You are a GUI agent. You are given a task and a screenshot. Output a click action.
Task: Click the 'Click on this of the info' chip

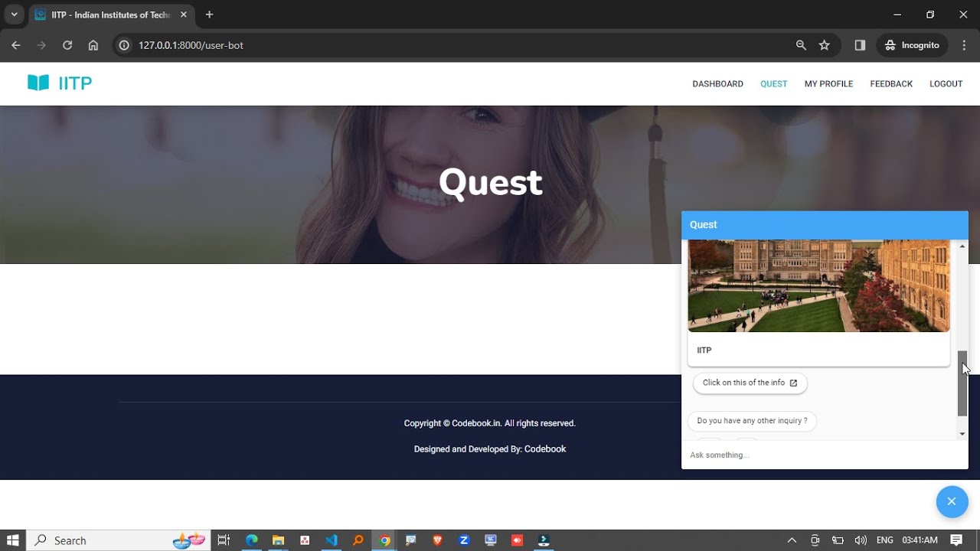(x=750, y=383)
